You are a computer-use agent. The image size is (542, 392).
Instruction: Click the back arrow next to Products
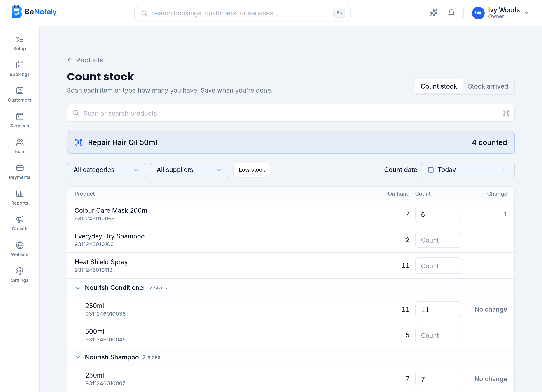click(x=70, y=60)
